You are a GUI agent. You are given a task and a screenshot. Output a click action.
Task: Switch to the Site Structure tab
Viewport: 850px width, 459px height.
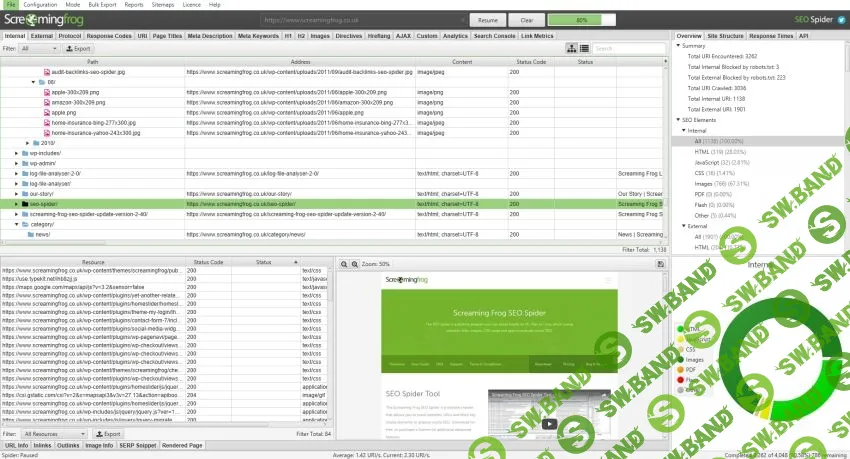tap(725, 36)
